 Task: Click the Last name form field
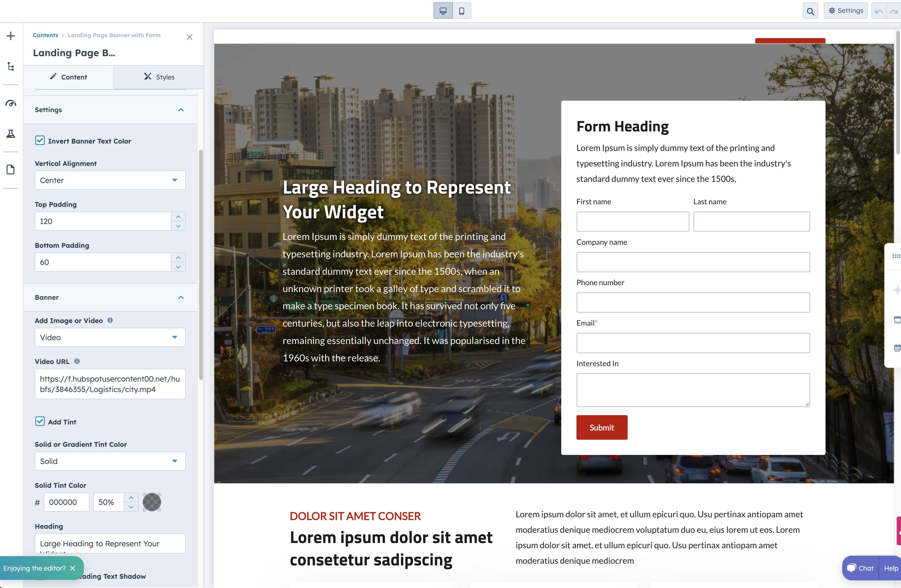751,221
